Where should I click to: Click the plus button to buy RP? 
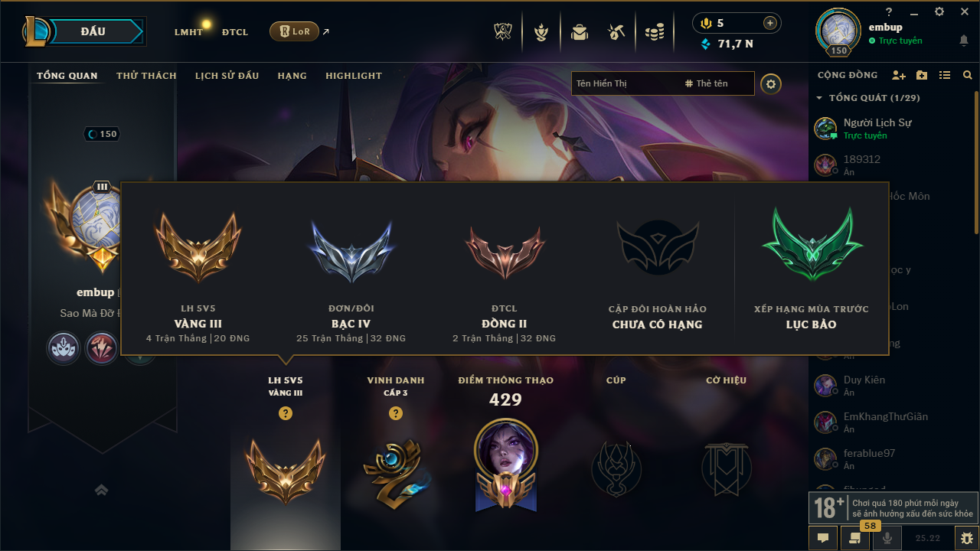(x=770, y=23)
